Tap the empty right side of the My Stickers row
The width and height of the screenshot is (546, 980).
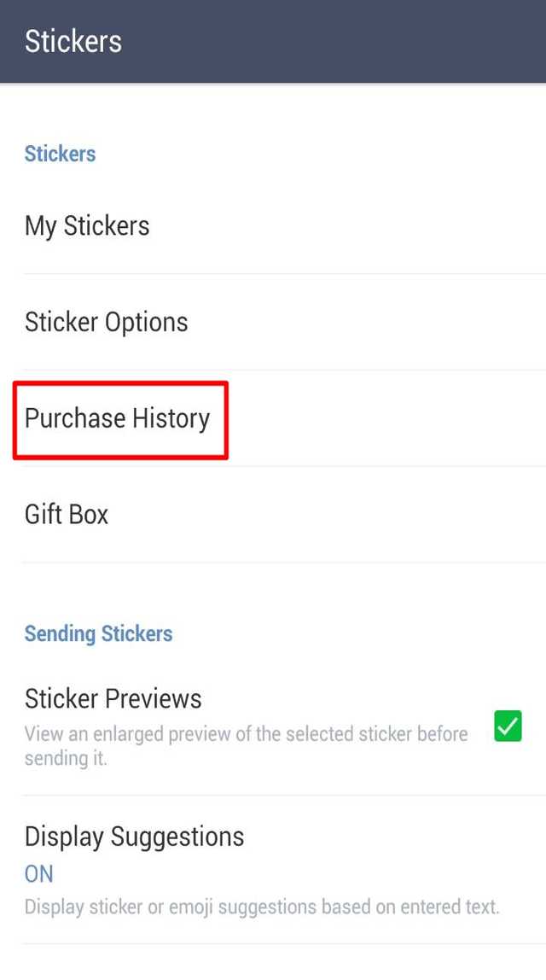tap(375, 225)
